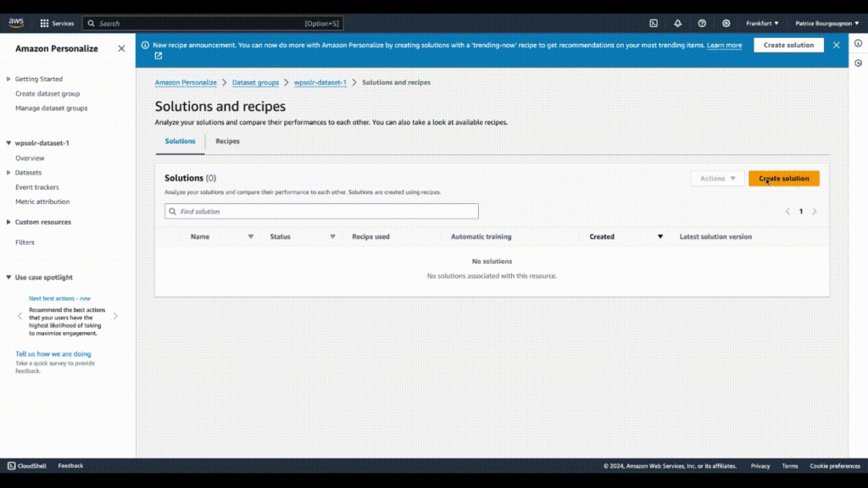Open the Frankfurt region dropdown

point(762,23)
